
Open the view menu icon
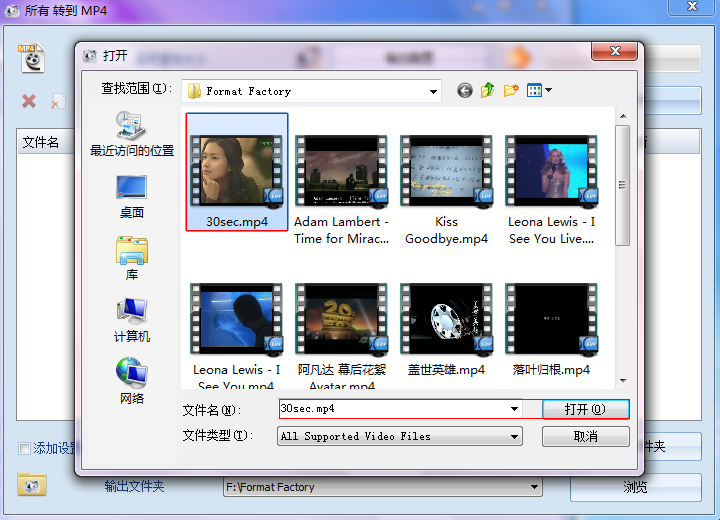click(x=539, y=90)
